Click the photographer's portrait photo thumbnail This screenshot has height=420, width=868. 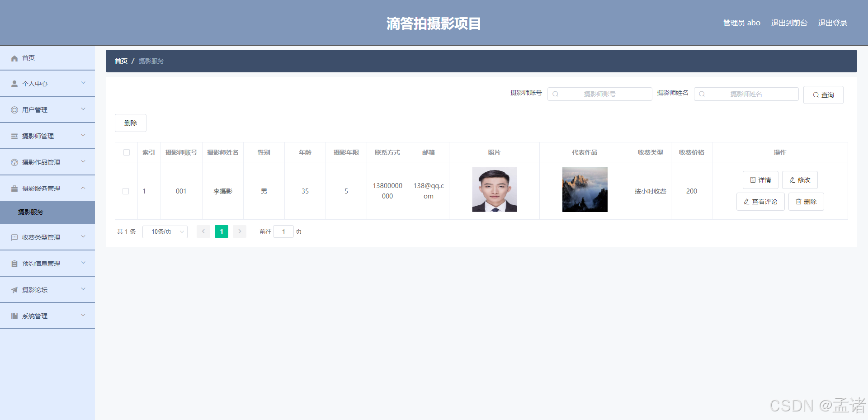(494, 189)
